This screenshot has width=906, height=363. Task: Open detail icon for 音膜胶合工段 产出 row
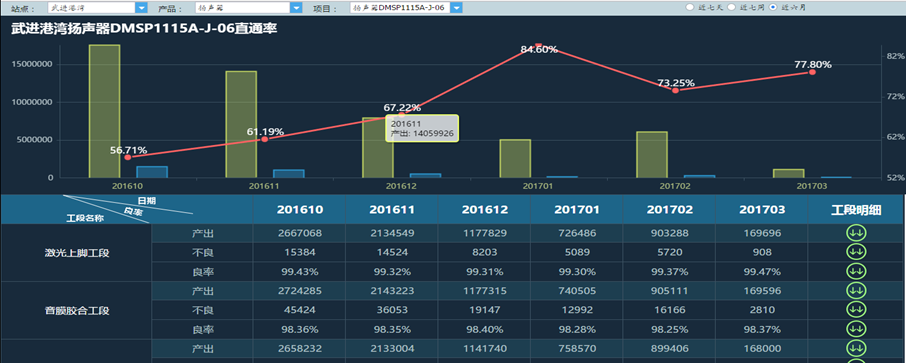pos(856,290)
